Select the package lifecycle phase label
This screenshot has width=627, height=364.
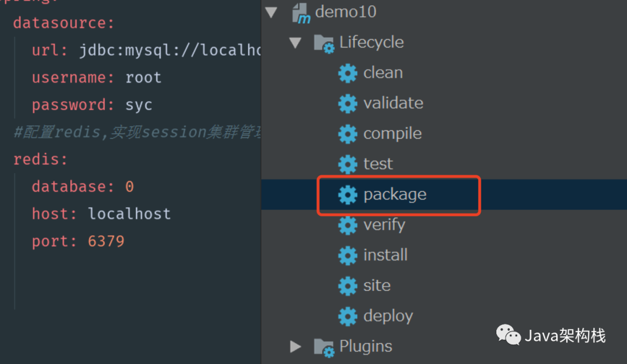(395, 194)
